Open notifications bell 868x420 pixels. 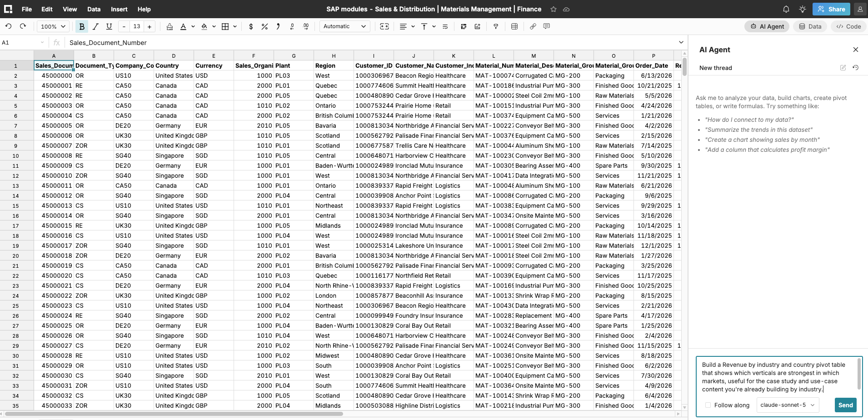pyautogui.click(x=786, y=9)
